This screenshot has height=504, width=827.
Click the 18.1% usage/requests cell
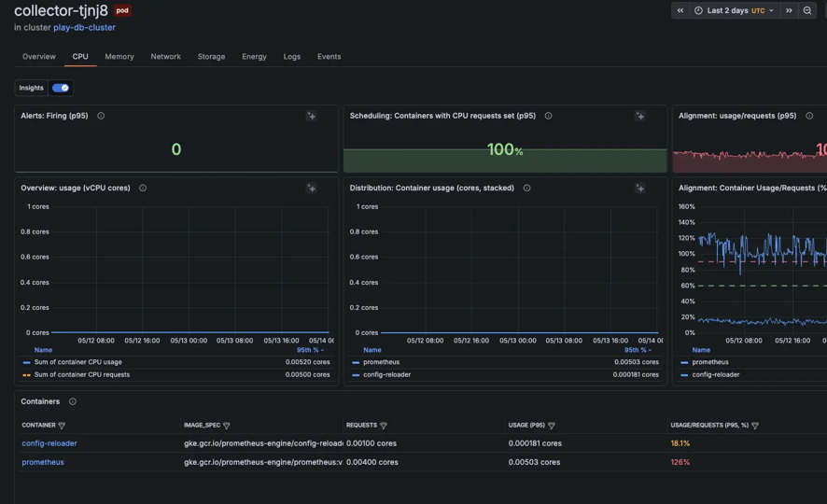(x=680, y=443)
